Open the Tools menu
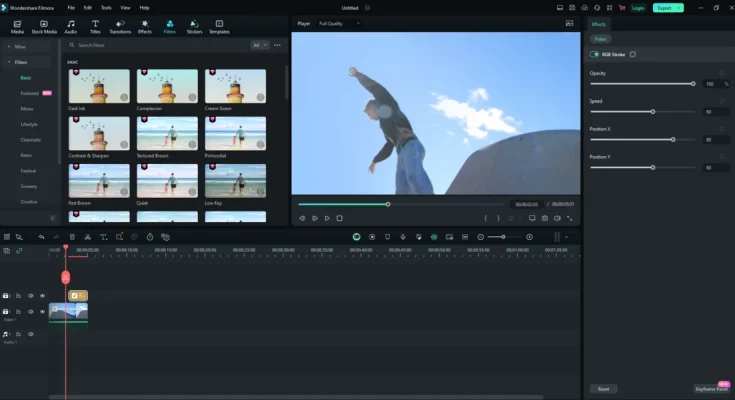The height and width of the screenshot is (400, 735). tap(105, 7)
